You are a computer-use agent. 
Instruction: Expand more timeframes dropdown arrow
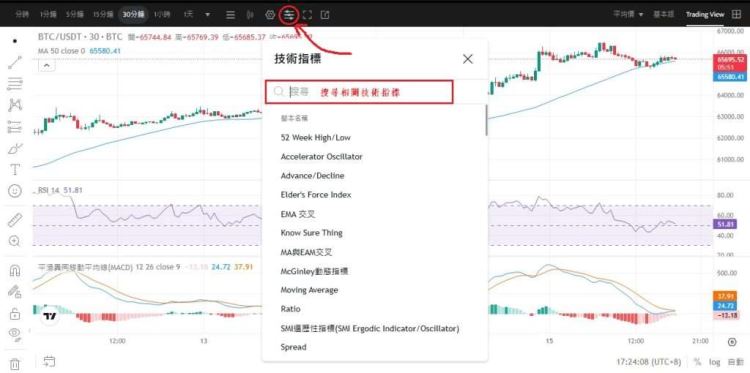(x=207, y=15)
